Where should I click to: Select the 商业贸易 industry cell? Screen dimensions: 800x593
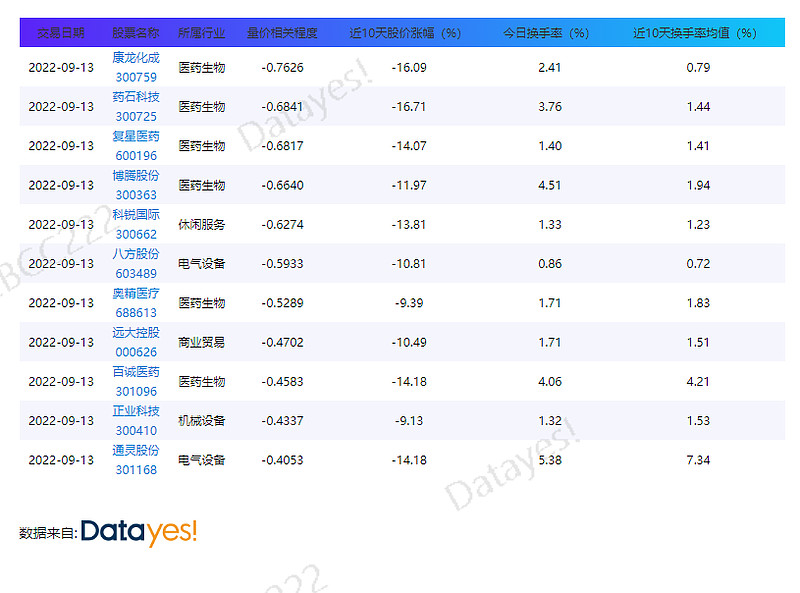[x=202, y=342]
